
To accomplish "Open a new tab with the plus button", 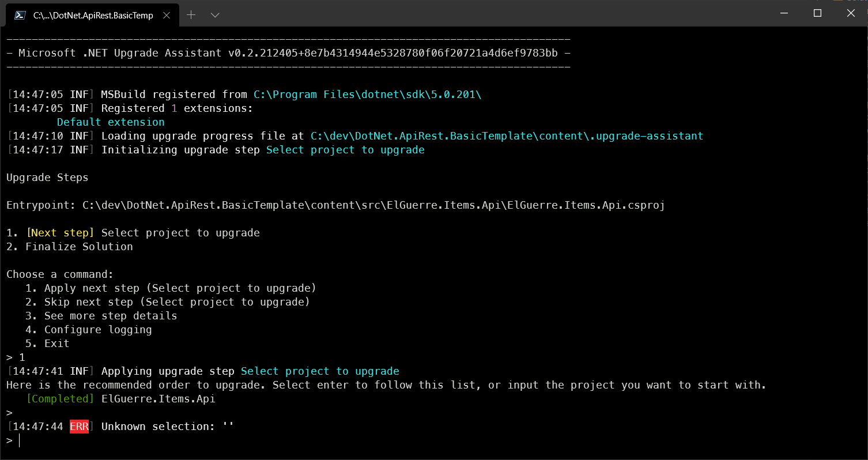I will (x=191, y=15).
